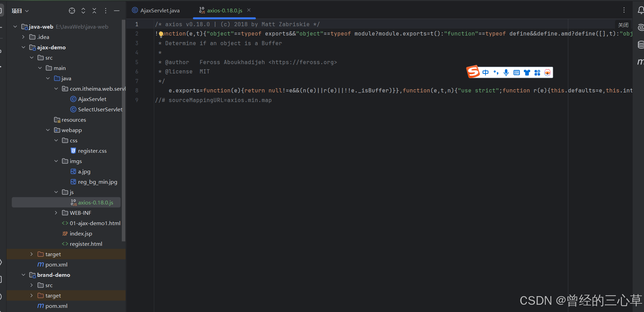Click the IME avatar face icon
644x312 pixels.
547,72
